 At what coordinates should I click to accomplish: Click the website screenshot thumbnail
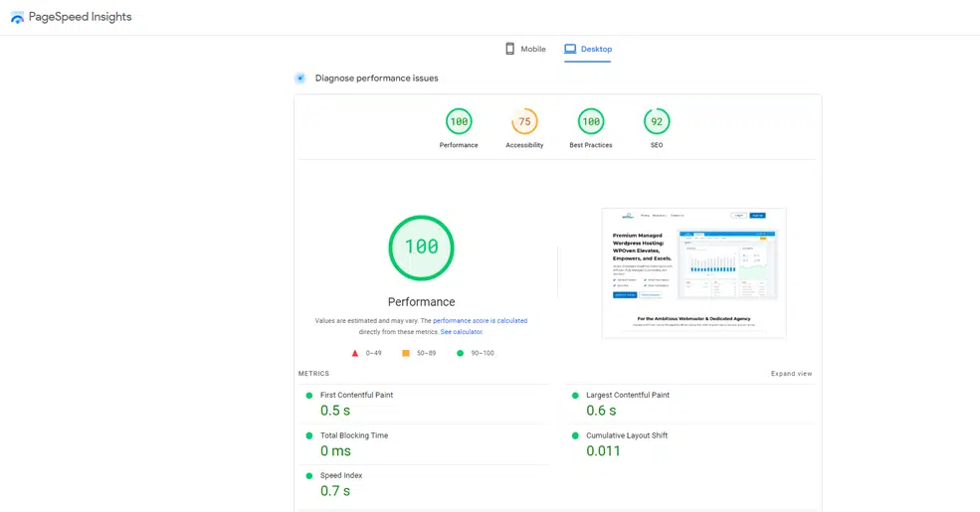[693, 272]
